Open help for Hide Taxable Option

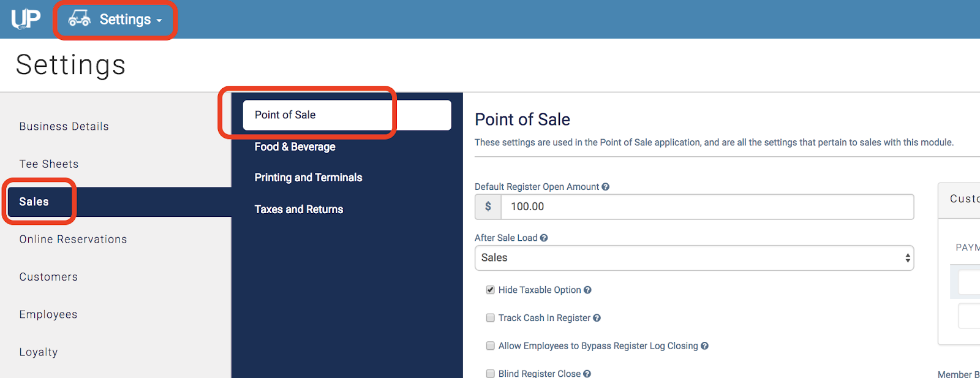[x=587, y=290]
